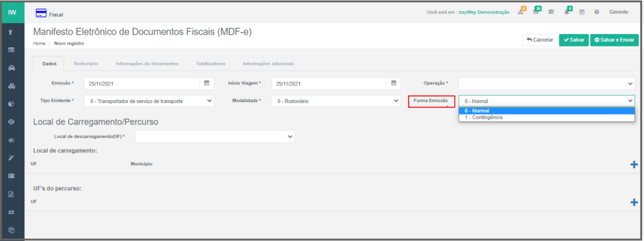
Task: Click the car icon in left sidebar
Action: pyautogui.click(x=11, y=67)
